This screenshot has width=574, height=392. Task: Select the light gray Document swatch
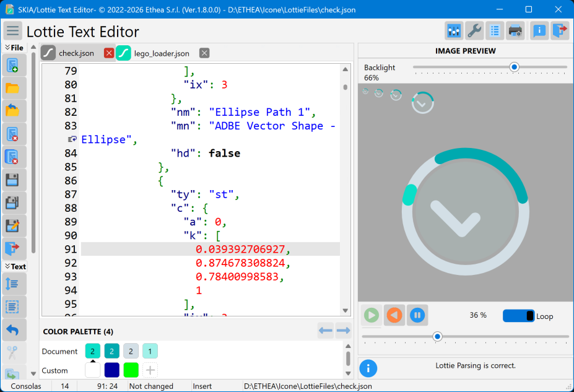(131, 351)
